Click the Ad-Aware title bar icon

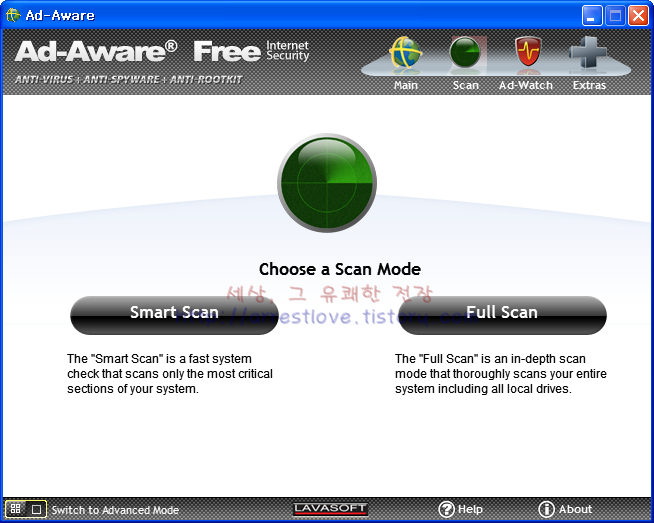[x=13, y=15]
